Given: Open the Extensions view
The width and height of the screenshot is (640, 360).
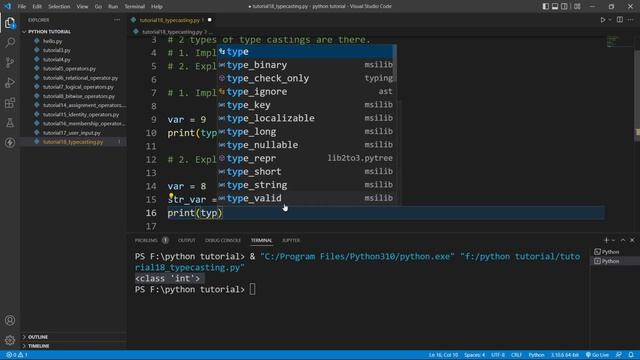Looking at the screenshot, I should coord(10,102).
